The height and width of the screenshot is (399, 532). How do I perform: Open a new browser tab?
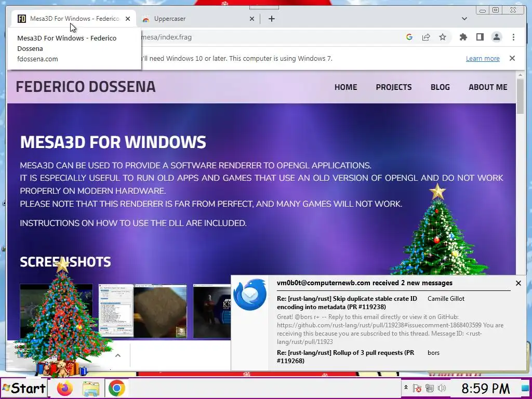(271, 19)
